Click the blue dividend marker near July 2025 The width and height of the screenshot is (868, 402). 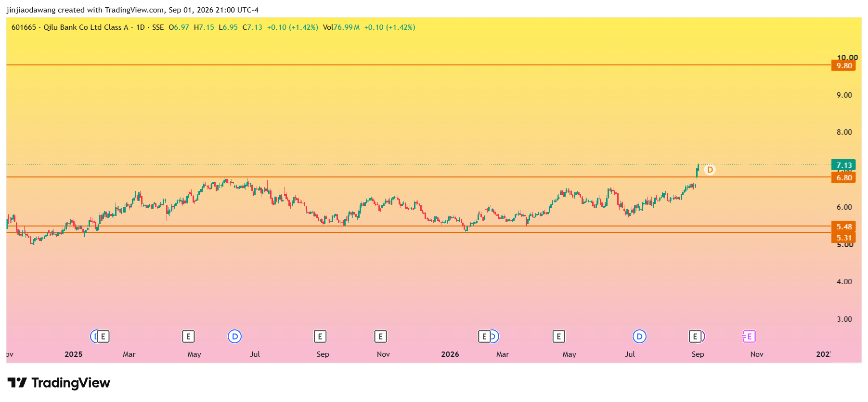pos(234,337)
